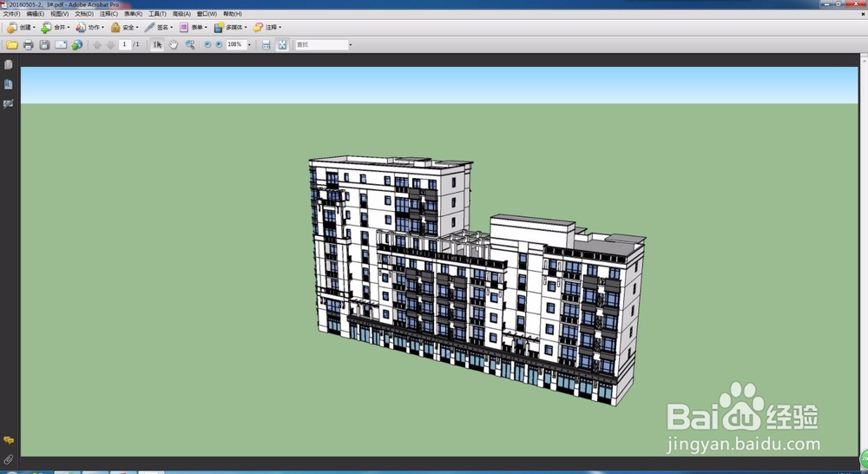Open the Bookmarks panel in sidebar
868x474 pixels.
tap(9, 84)
